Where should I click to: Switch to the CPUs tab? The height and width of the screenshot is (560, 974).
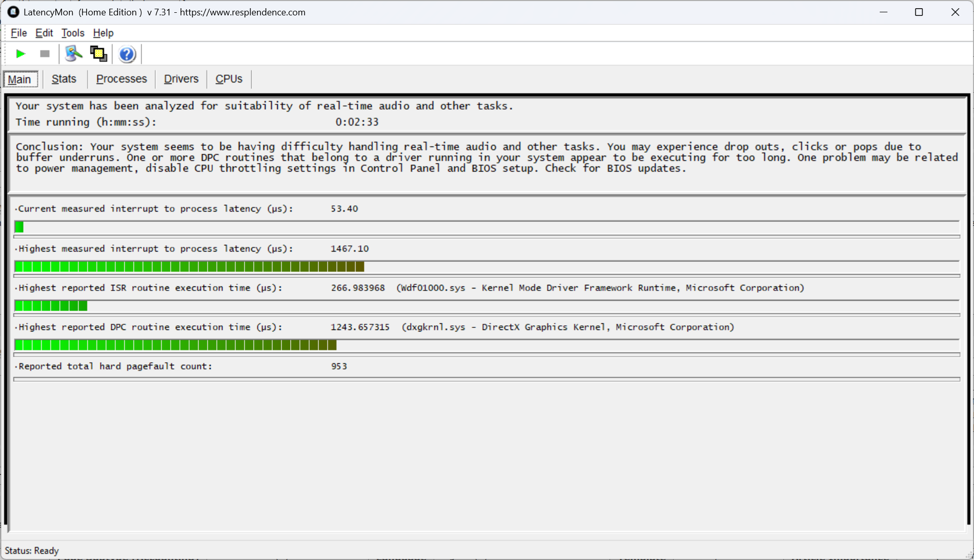(x=229, y=79)
